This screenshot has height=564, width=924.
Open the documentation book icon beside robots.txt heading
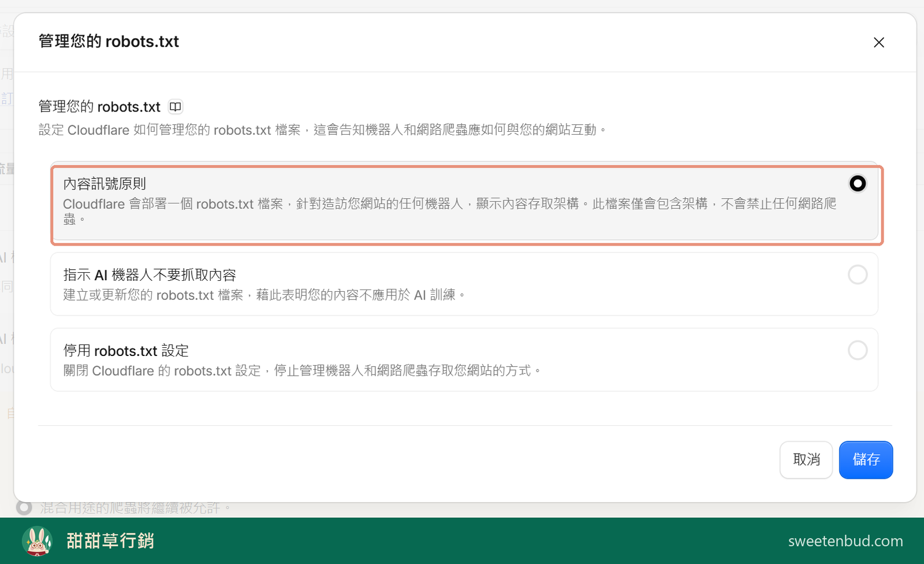coord(175,106)
